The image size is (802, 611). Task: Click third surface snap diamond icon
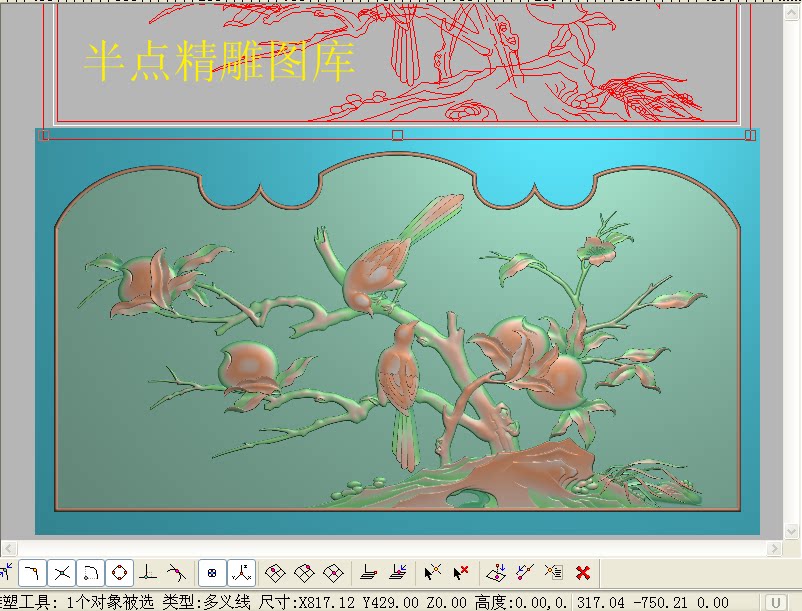coord(333,573)
